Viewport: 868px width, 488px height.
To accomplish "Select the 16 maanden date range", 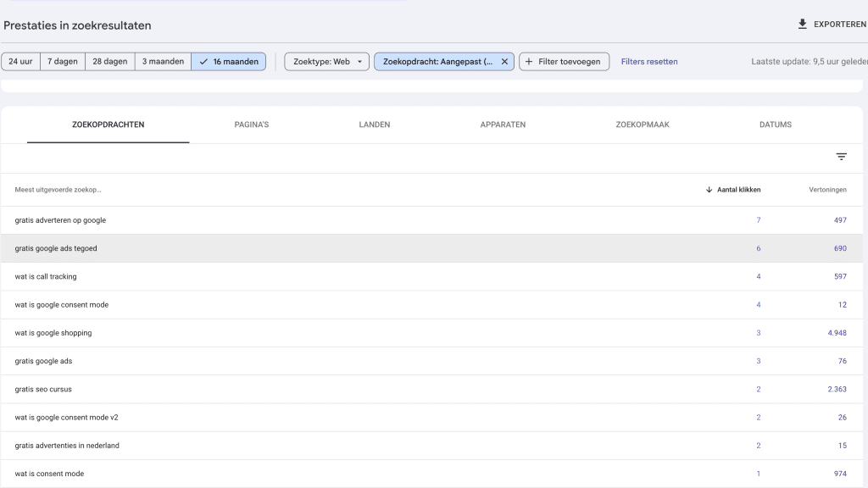I will pyautogui.click(x=229, y=61).
